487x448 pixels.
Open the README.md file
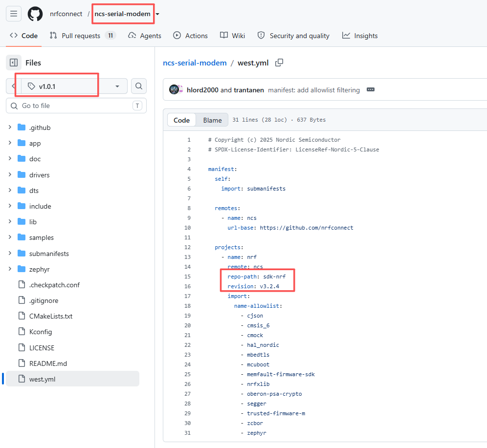48,363
